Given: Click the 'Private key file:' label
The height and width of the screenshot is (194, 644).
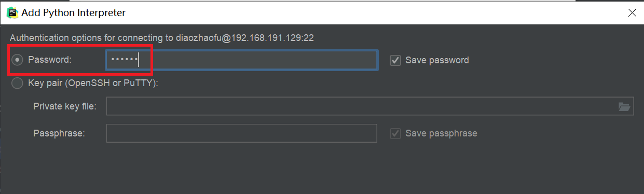Looking at the screenshot, I should (x=65, y=106).
